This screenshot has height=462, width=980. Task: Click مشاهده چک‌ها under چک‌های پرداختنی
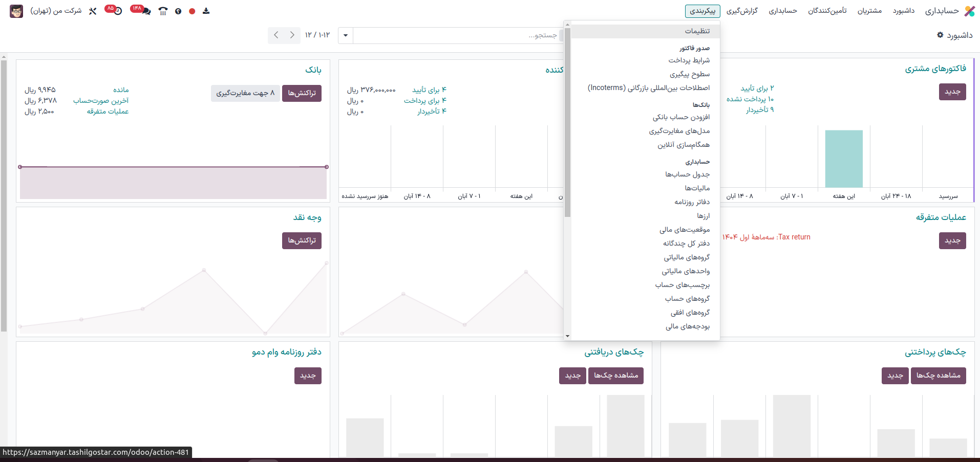pos(938,376)
